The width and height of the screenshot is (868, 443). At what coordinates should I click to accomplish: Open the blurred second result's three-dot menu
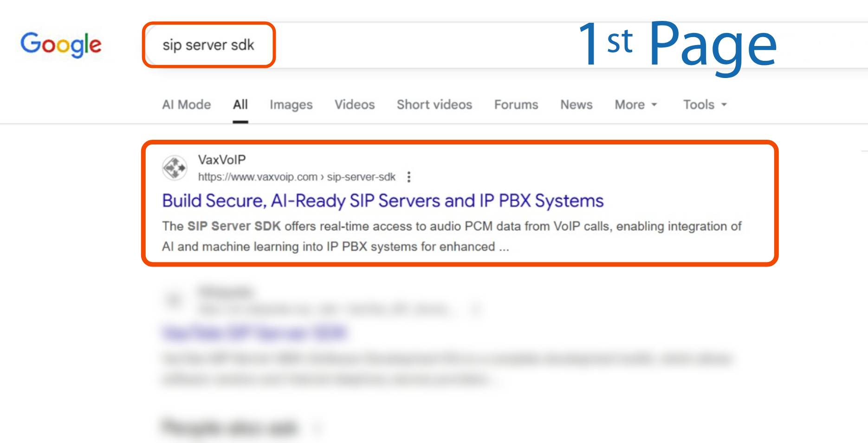[x=475, y=309]
